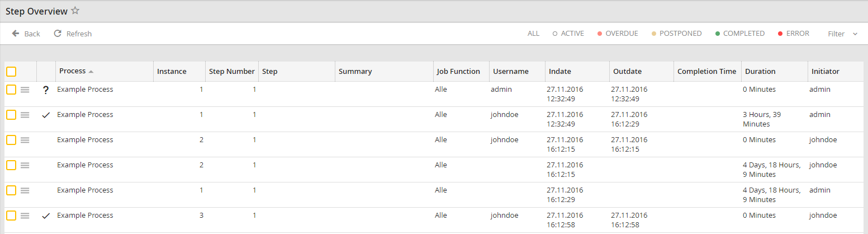Click the question mark status icon in first row
The width and height of the screenshot is (868, 234).
46,90
